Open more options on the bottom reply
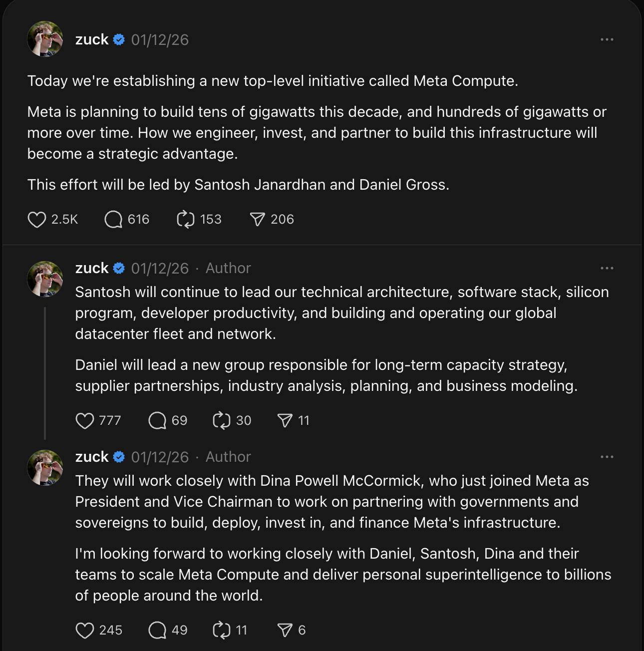Screen dimensions: 644x651 [x=607, y=456]
